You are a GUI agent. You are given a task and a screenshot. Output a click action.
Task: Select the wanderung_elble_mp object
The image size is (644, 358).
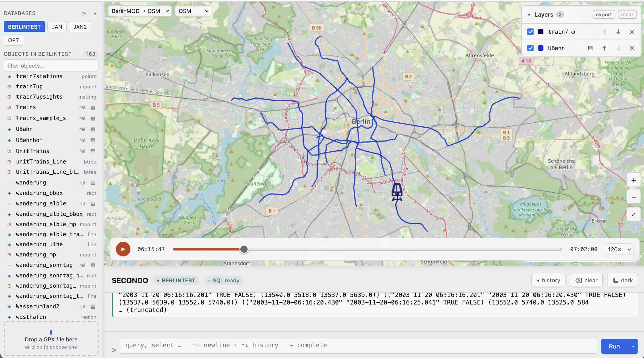51,225
